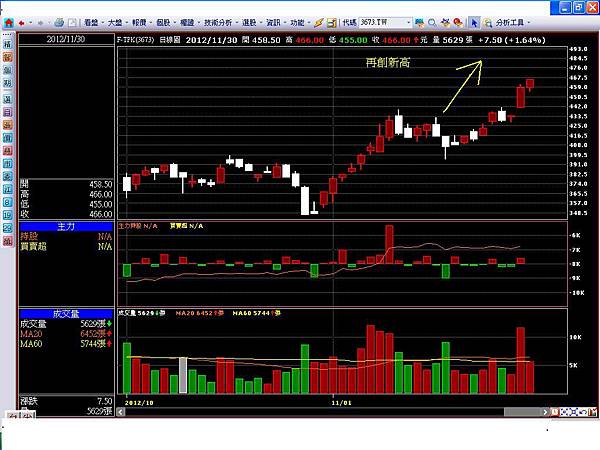Viewport: 600px width, 450px height.
Task: Click the 成交量 5629張 row in panel
Action: point(66,324)
